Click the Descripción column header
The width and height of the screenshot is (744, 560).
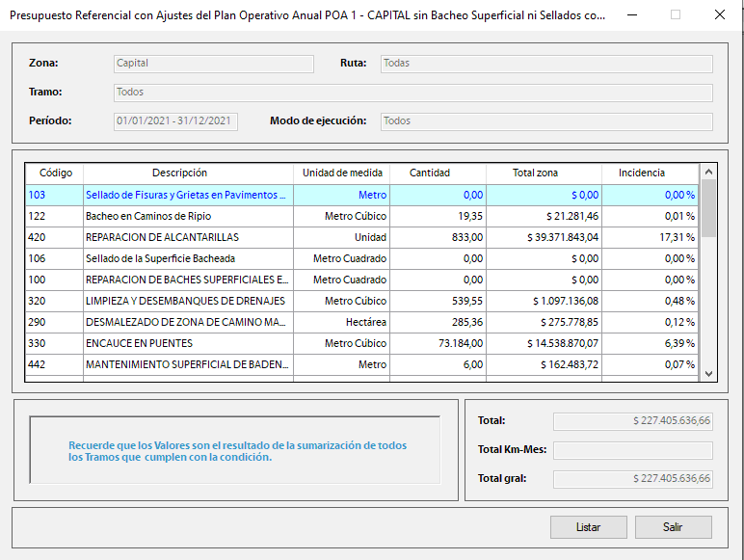[179, 173]
